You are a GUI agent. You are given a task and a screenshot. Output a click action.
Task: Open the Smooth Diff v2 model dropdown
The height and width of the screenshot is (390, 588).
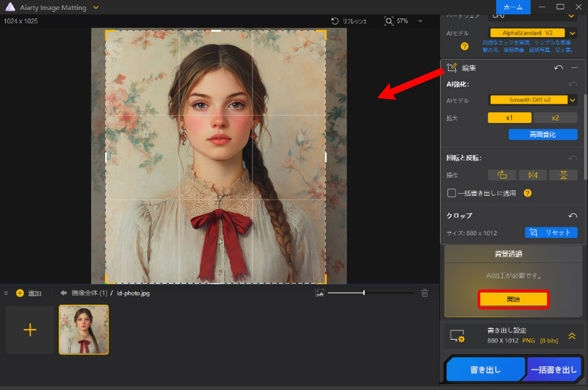tap(572, 100)
